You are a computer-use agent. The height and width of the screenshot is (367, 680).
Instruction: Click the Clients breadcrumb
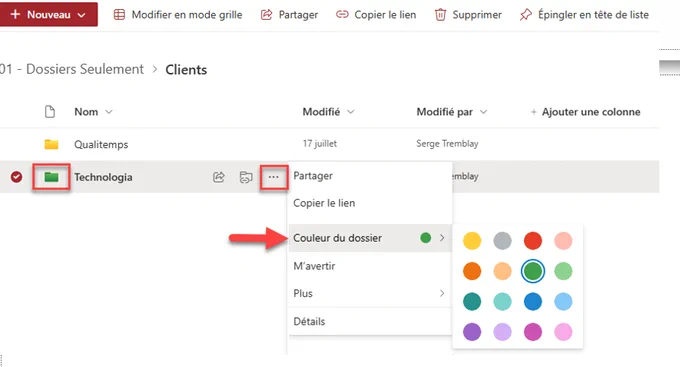point(186,70)
